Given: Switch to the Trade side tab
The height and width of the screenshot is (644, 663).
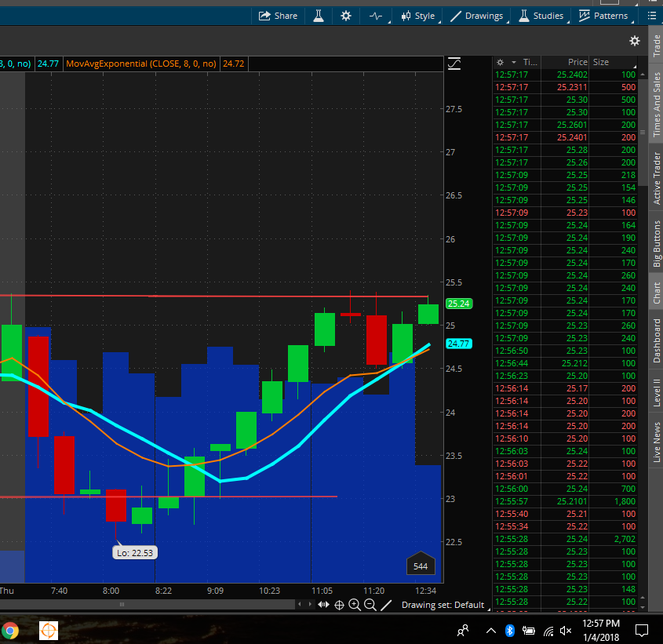Looking at the screenshot, I should tap(656, 45).
